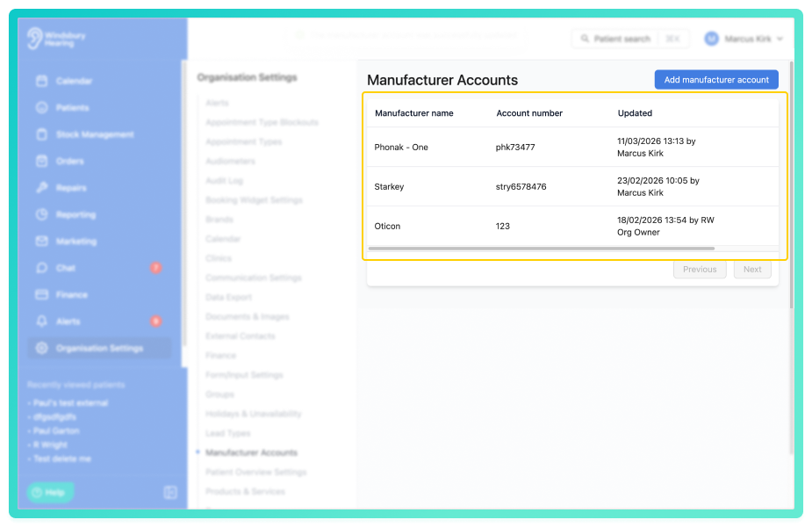The width and height of the screenshot is (812, 527).
Task: Click the 23/02/2026 10:05 updated cell
Action: tap(658, 186)
